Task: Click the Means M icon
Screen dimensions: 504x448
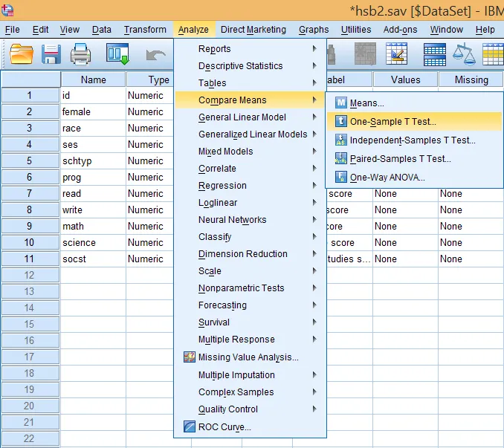Action: (340, 103)
